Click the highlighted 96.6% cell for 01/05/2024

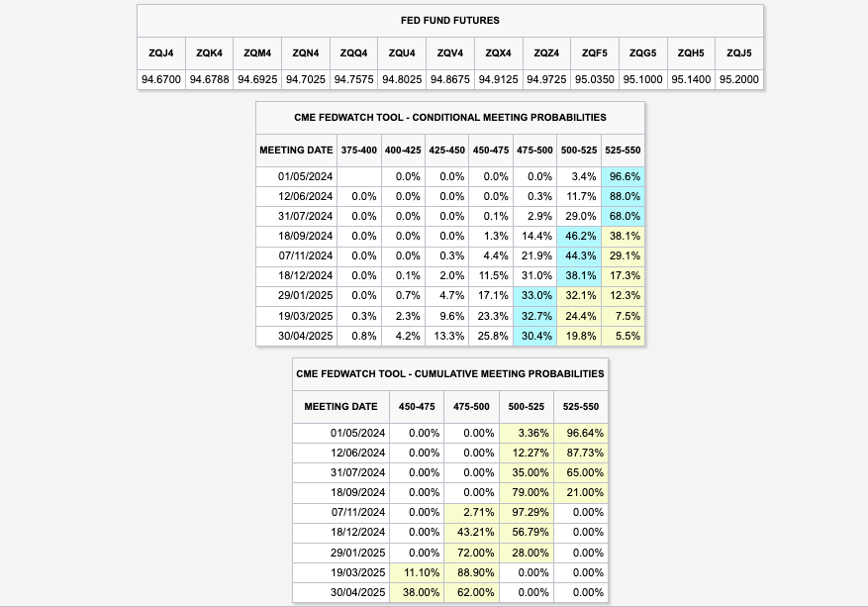click(623, 176)
